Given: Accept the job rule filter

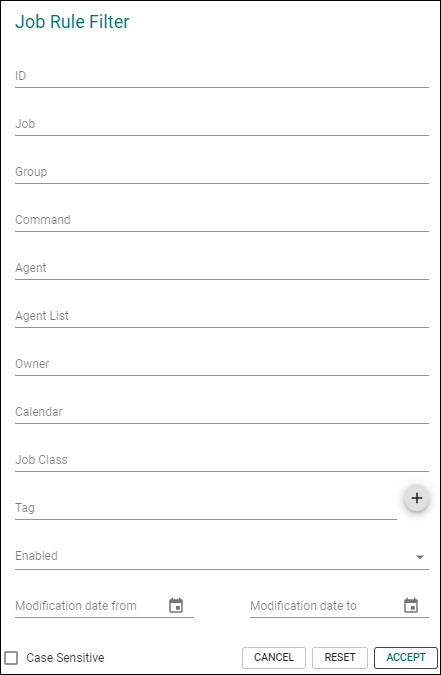Looking at the screenshot, I should [x=406, y=657].
